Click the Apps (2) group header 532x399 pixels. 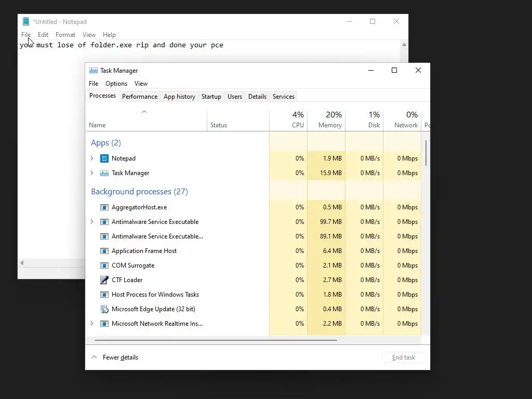(106, 143)
